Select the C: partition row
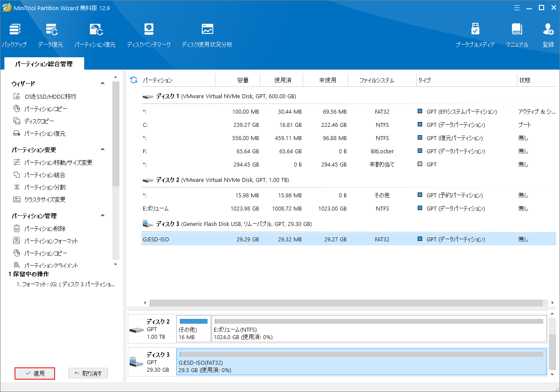 pyautogui.click(x=349, y=125)
